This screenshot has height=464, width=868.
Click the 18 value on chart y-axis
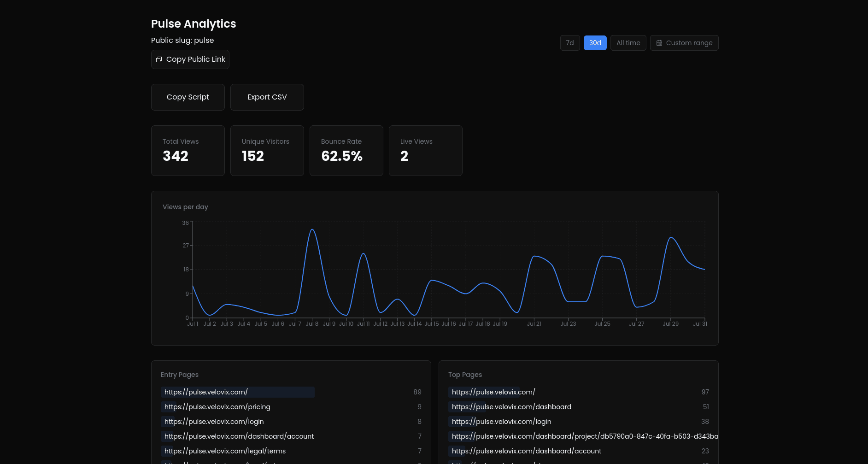tap(186, 270)
